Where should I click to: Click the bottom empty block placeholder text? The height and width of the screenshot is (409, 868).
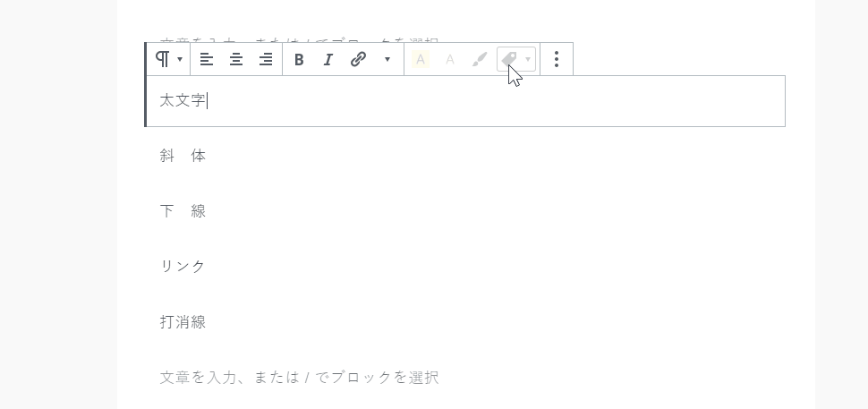point(300,378)
